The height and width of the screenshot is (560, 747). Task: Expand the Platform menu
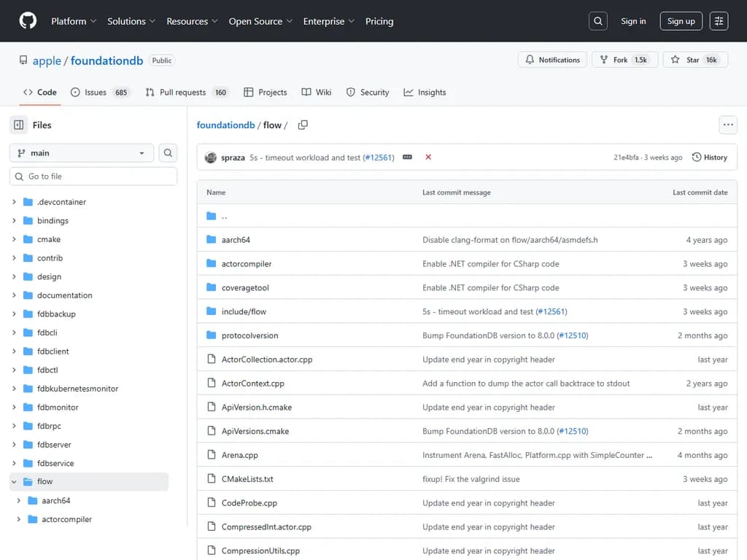[x=74, y=21]
